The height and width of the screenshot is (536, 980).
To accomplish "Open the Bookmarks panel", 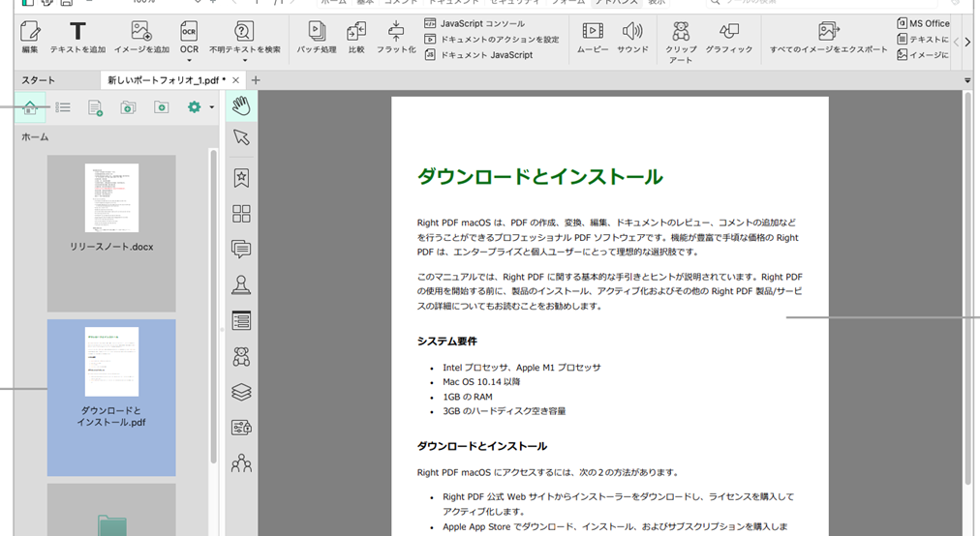I will 241,178.
